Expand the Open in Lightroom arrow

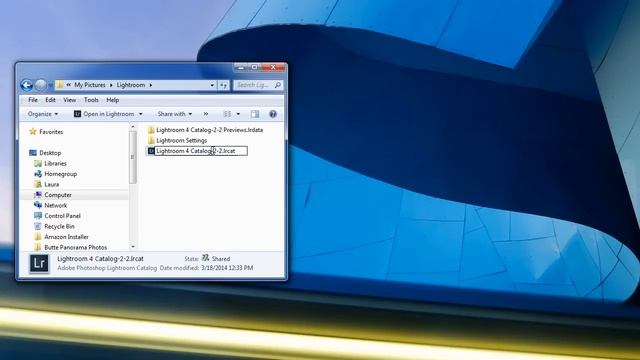(x=140, y=114)
